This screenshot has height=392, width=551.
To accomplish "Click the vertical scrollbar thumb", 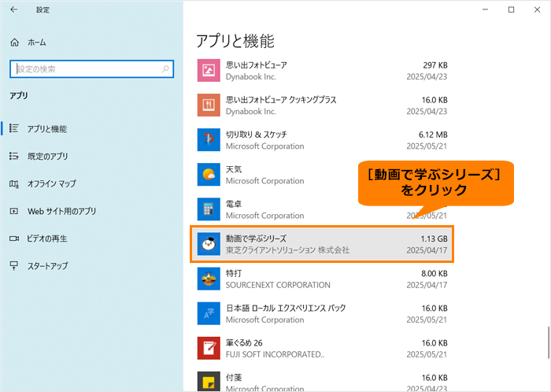I will pos(548,343).
